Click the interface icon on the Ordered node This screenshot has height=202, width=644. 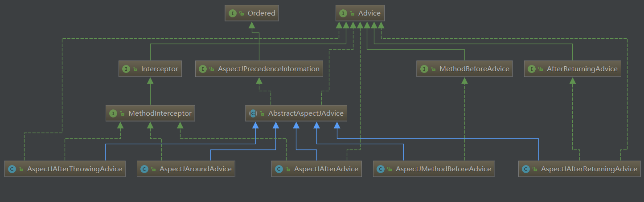(232, 13)
